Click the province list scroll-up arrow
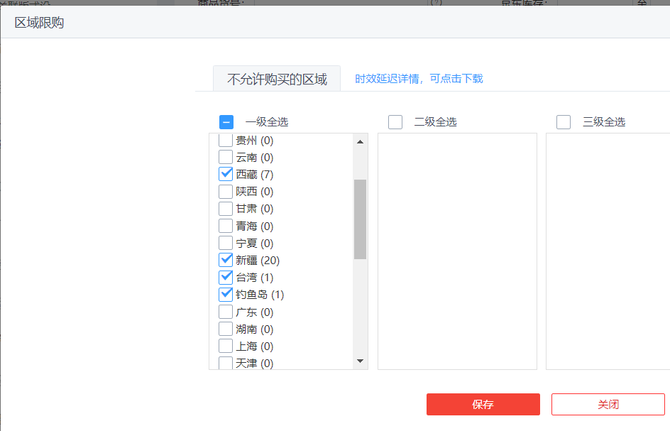670x431 pixels. [x=360, y=141]
